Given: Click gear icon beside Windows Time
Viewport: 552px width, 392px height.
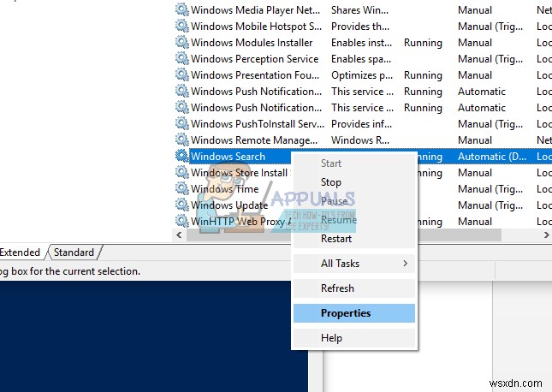Looking at the screenshot, I should point(182,188).
